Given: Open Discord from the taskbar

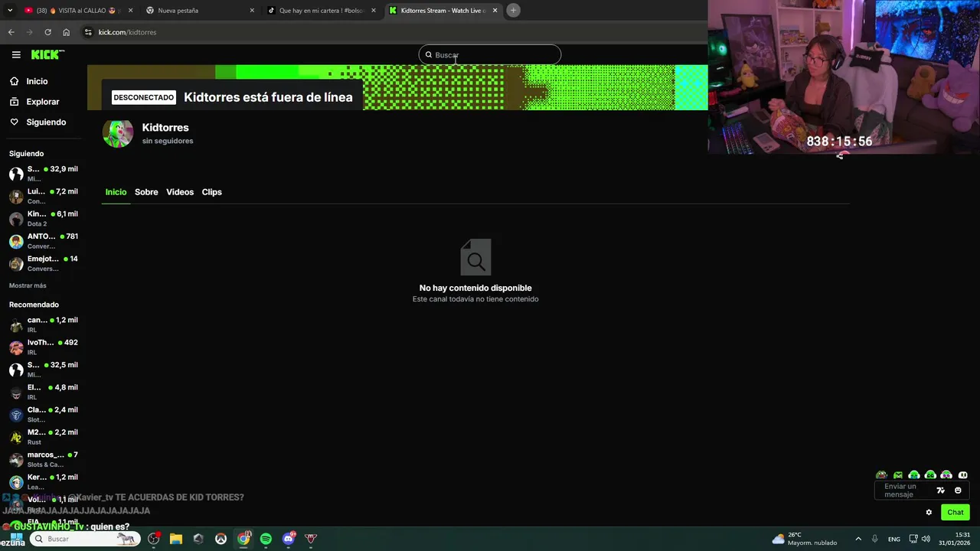Looking at the screenshot, I should click(x=289, y=539).
